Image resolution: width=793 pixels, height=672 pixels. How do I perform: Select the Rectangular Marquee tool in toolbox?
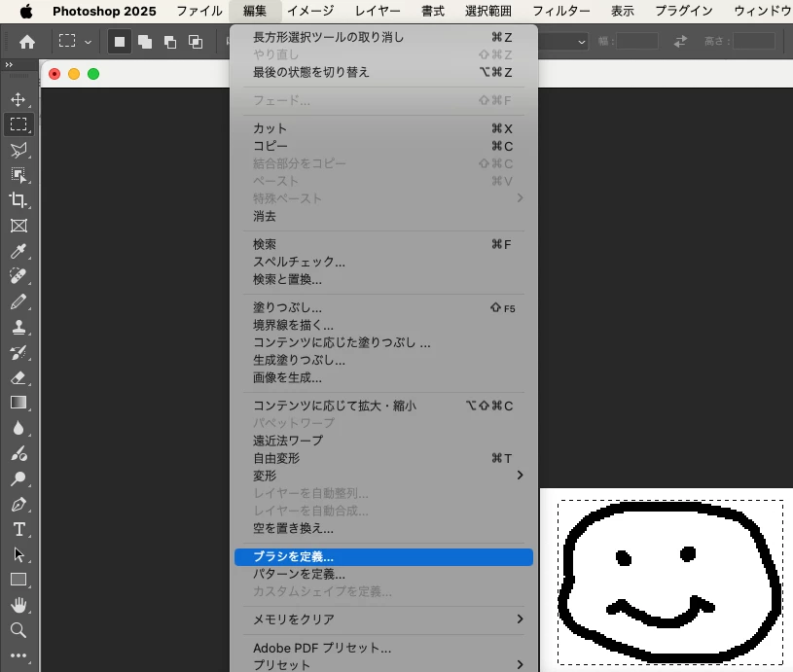18,124
